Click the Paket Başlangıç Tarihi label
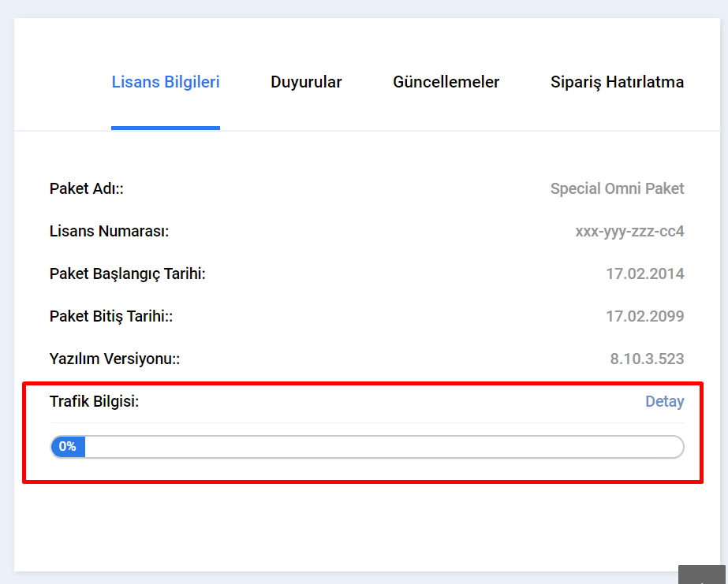 pos(127,274)
